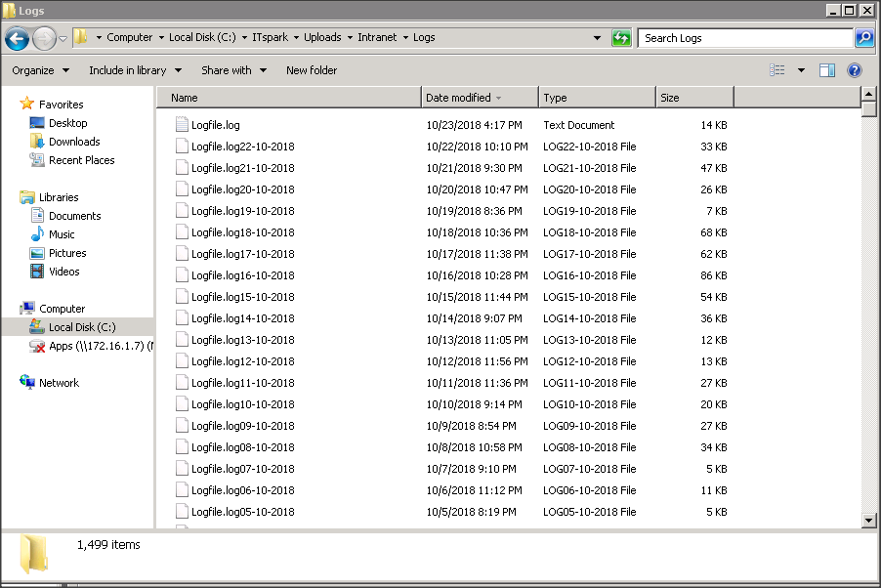Screen dimensions: 881x588
Task: Sort files by Date modified column
Action: coord(459,98)
